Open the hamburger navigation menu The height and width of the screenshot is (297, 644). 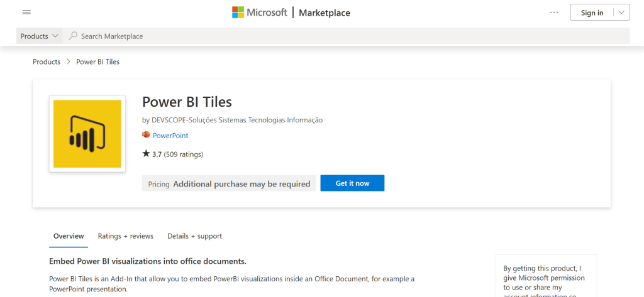click(x=26, y=13)
